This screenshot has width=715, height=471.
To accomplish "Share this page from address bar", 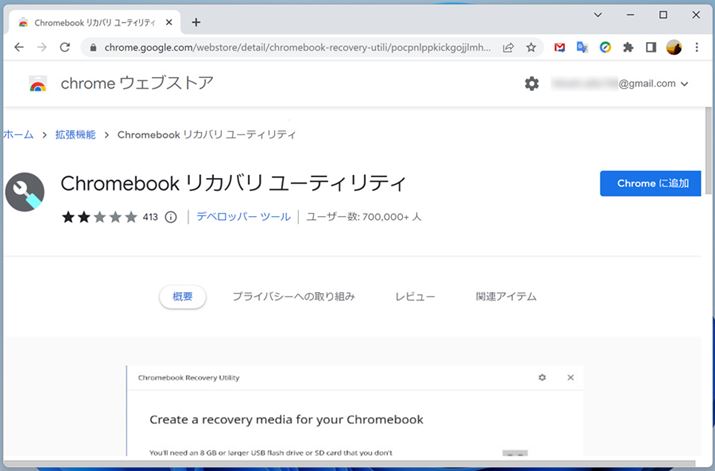I will click(x=508, y=47).
